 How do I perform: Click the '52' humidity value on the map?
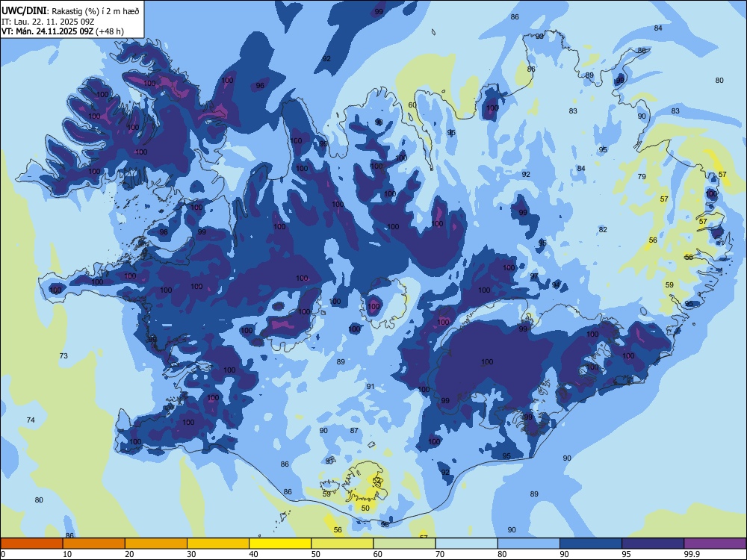(376, 480)
